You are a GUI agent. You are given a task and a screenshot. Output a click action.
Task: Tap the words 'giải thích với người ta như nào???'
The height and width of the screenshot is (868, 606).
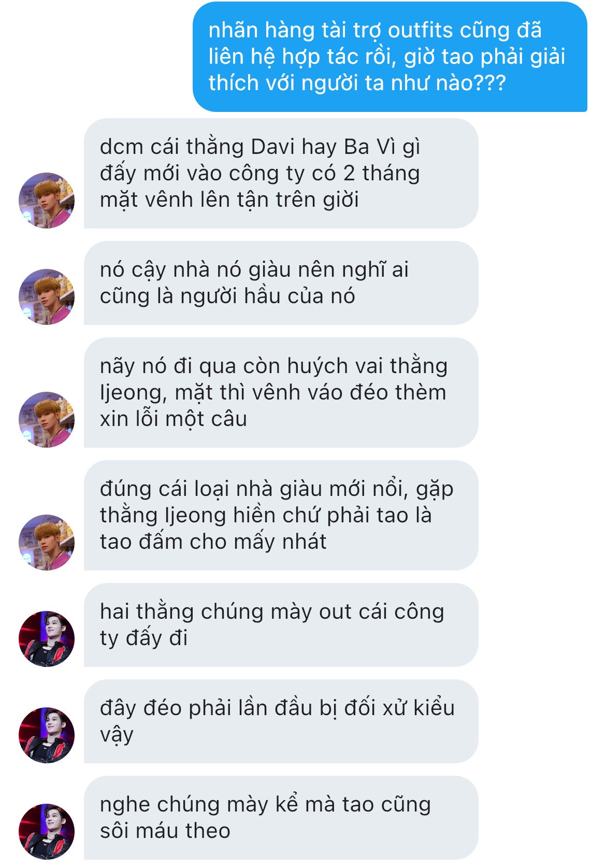tap(386, 70)
